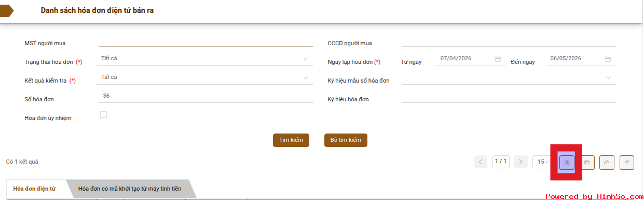644x200 pixels.
Task: Open calendar icon for Từ ngày date
Action: [498, 59]
